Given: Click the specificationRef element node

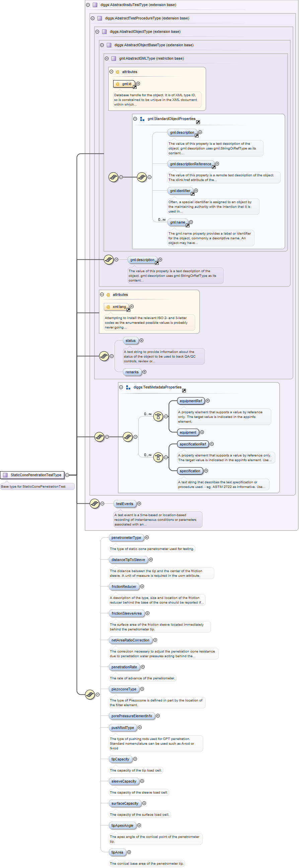Looking at the screenshot, I should tap(193, 444).
